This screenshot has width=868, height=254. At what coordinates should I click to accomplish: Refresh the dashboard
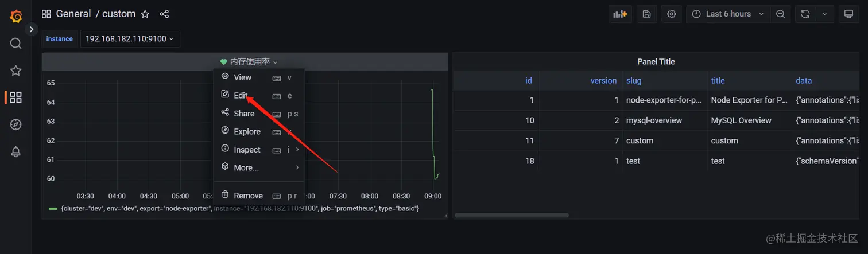[805, 14]
